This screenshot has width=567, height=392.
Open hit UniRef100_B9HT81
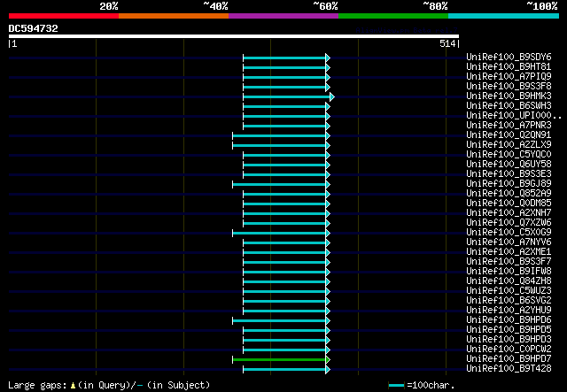click(x=509, y=67)
